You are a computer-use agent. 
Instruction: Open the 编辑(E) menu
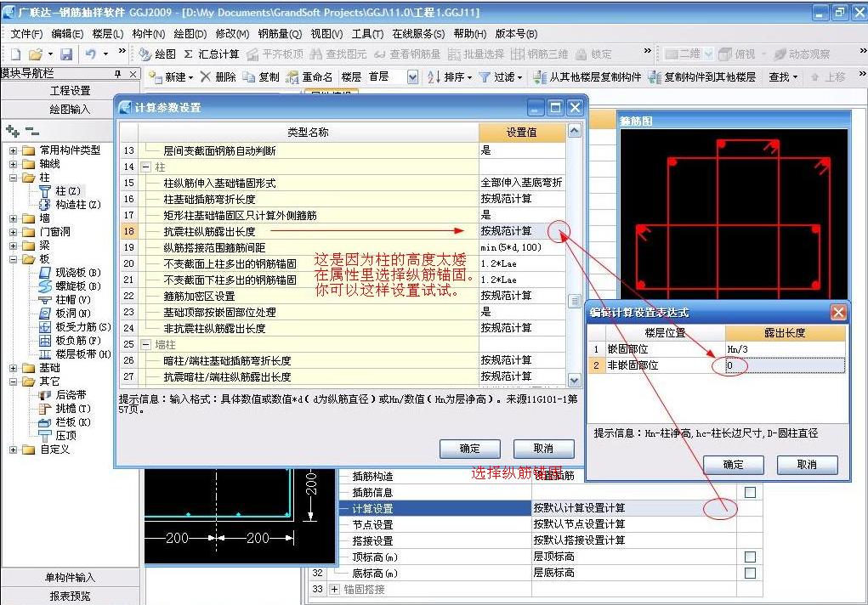[x=67, y=34]
